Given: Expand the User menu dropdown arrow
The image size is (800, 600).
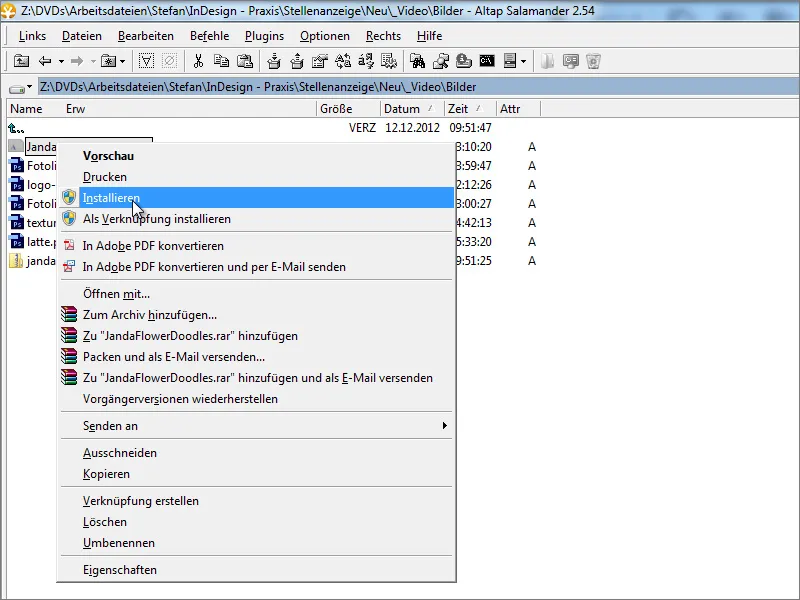Looking at the screenshot, I should pyautogui.click(x=523, y=62).
